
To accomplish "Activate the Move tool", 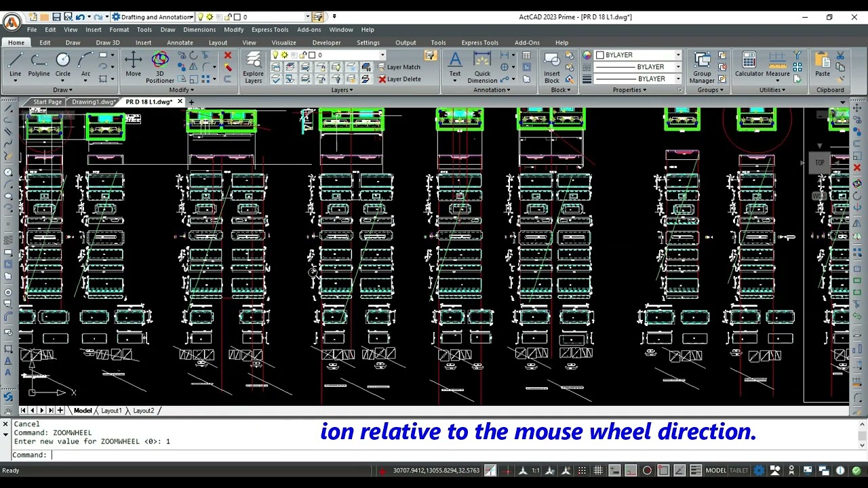I will (133, 65).
